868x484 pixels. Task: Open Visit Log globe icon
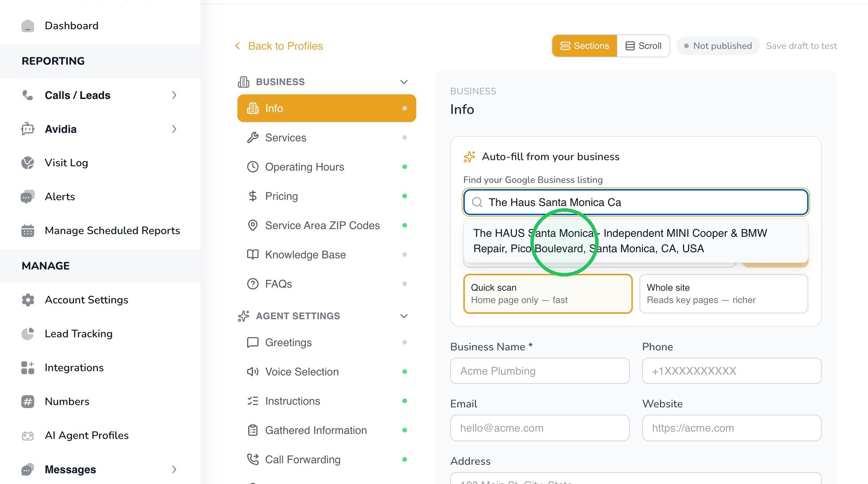point(28,163)
